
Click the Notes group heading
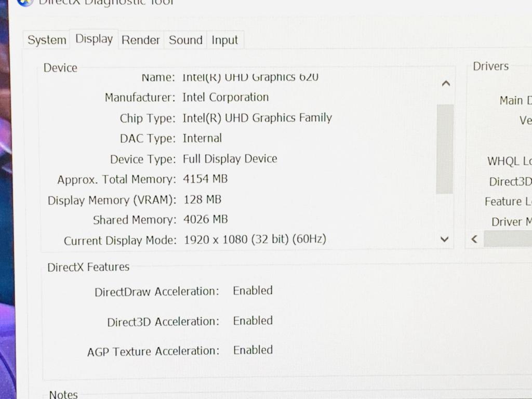63,395
